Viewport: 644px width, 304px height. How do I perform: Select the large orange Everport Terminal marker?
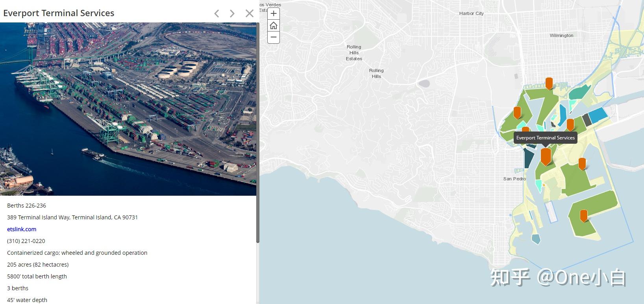tap(546, 156)
